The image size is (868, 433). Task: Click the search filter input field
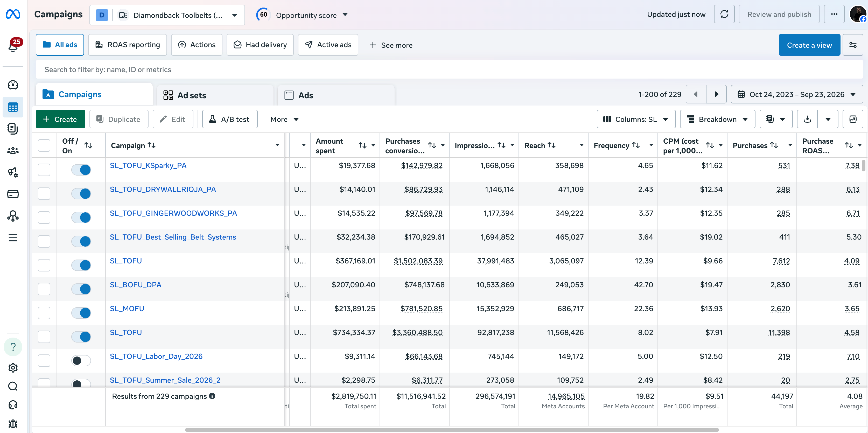click(449, 69)
